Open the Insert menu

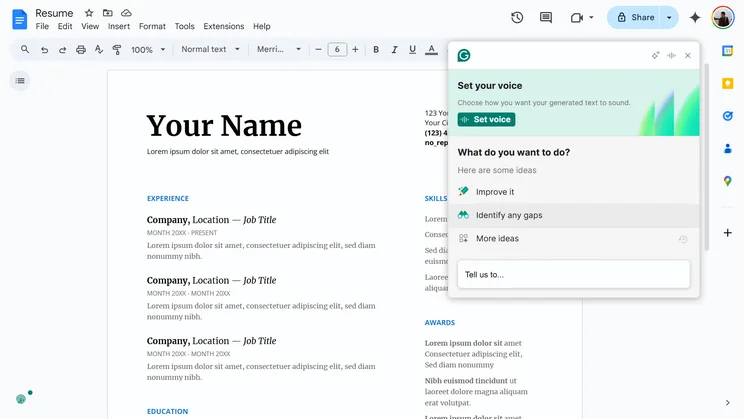119,27
